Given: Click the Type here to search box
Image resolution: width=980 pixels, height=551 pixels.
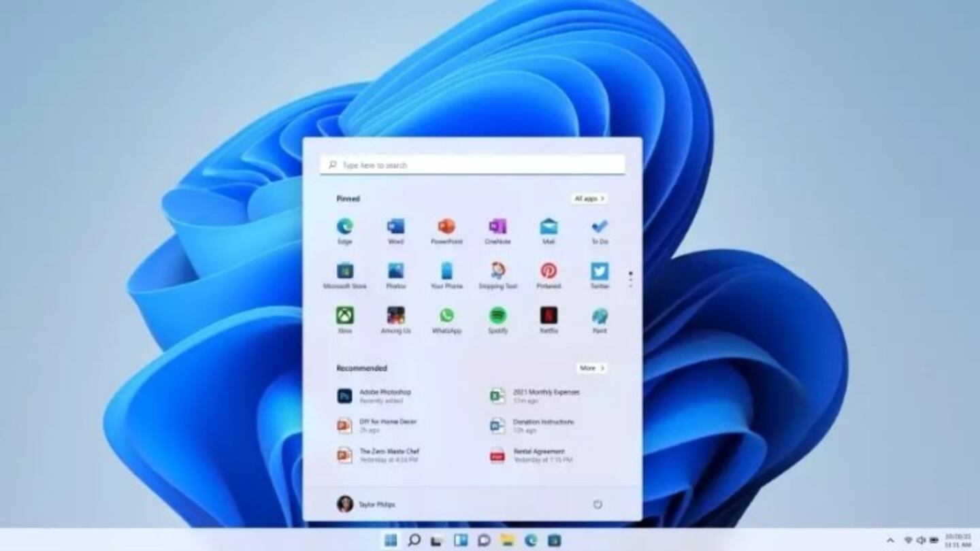Looking at the screenshot, I should coord(472,165).
